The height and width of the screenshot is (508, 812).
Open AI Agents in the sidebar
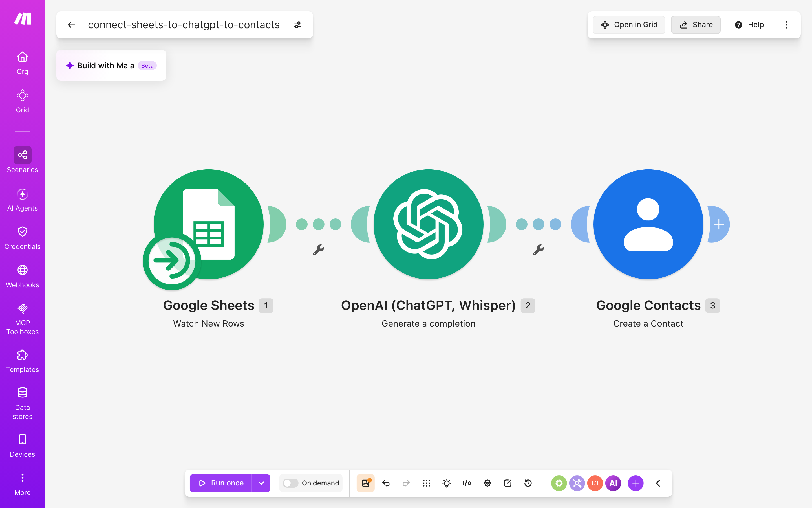click(23, 200)
